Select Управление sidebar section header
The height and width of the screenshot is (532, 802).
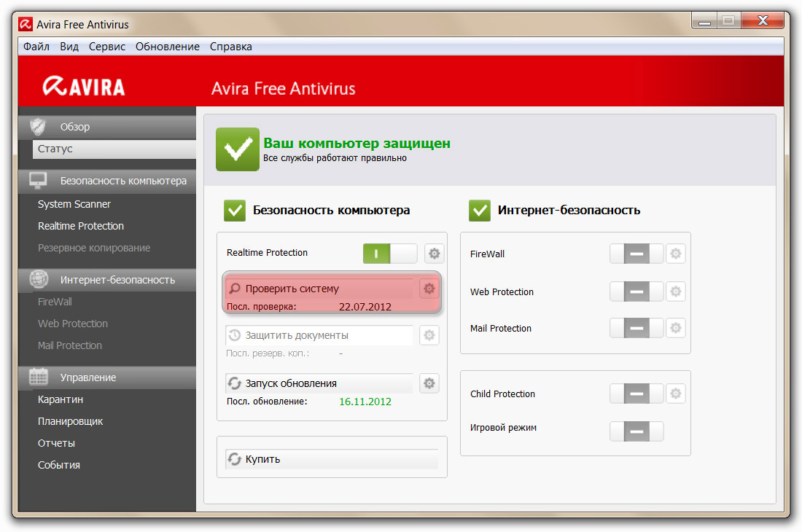(x=107, y=378)
